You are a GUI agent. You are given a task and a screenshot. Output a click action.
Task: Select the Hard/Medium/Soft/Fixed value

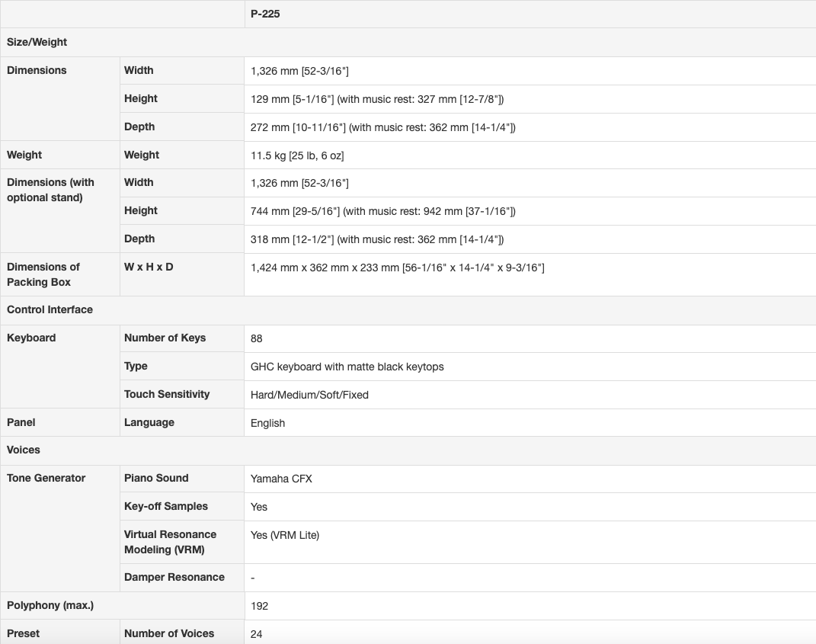tap(309, 395)
